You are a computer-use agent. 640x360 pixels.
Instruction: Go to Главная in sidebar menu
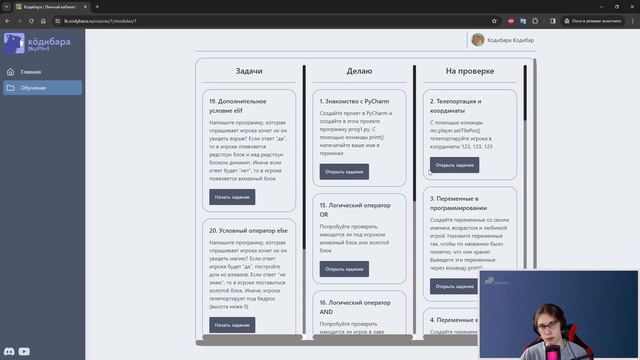pos(42,72)
